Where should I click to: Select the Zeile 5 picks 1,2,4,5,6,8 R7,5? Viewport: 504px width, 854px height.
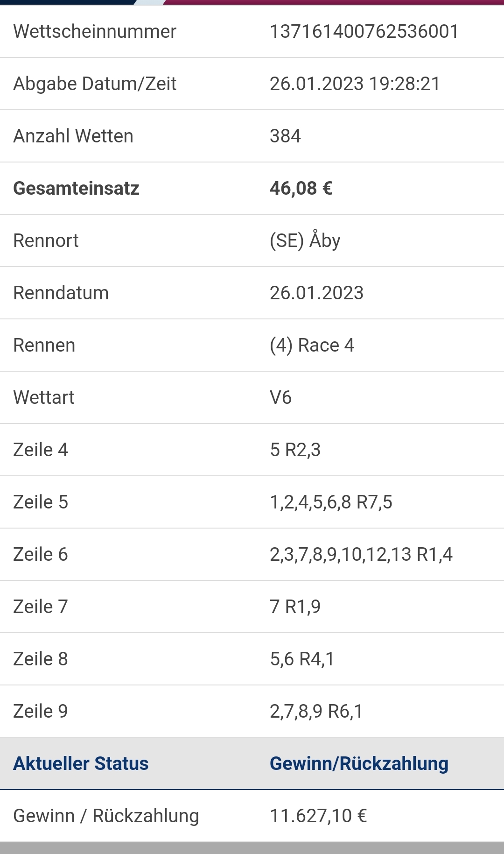tap(331, 502)
